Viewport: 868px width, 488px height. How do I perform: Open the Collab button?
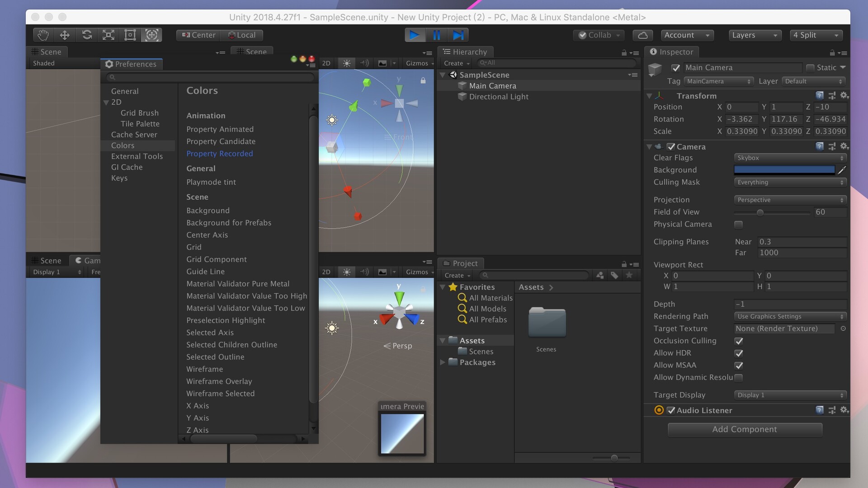coord(599,35)
